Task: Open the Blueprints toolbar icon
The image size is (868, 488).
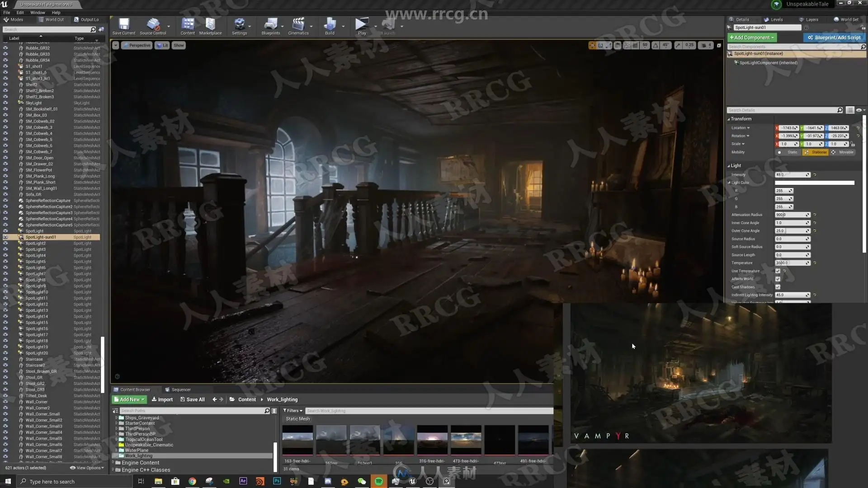Action: (270, 25)
